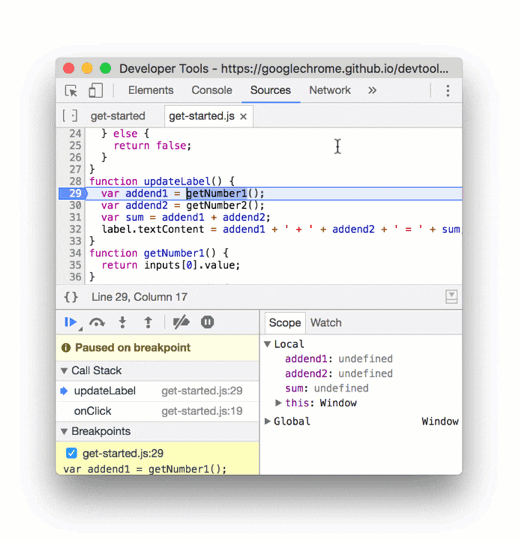Resume script execution

[x=71, y=322]
